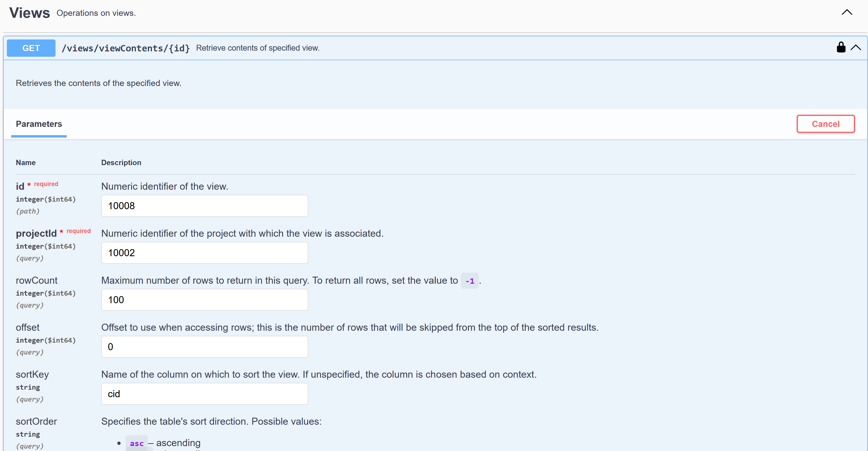The height and width of the screenshot is (451, 868).
Task: Collapse the GET viewContents operation chevron
Action: coord(856,47)
